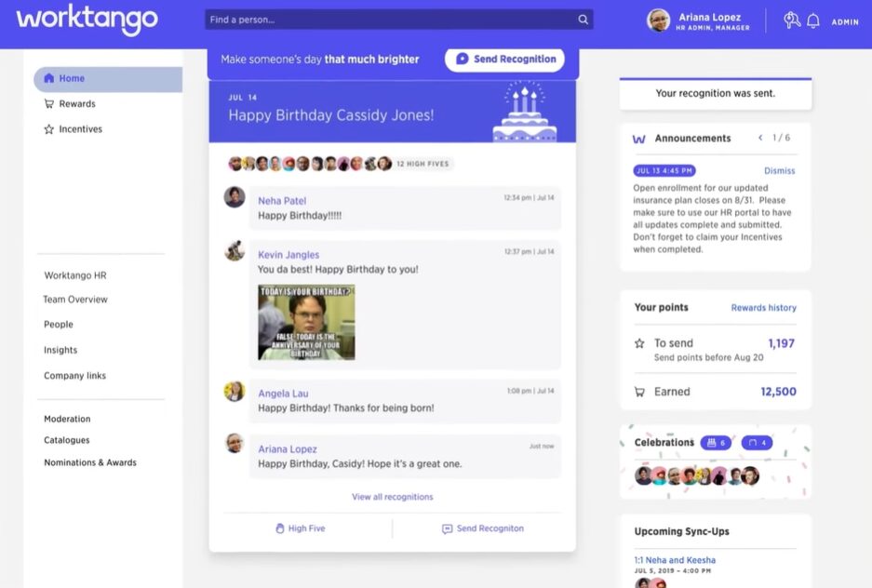This screenshot has width=872, height=588.
Task: Open Ariana Lopez name link in feed
Action: (287, 448)
